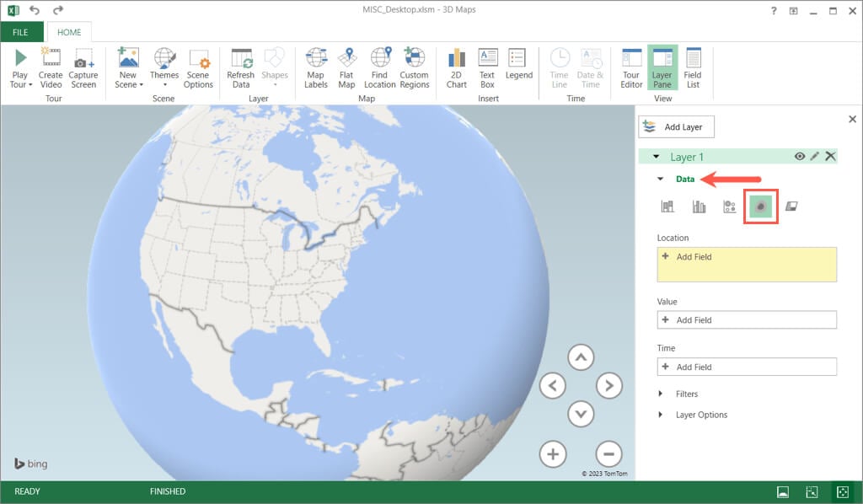Select the heat map visualization icon
863x504 pixels.
pyautogui.click(x=760, y=206)
